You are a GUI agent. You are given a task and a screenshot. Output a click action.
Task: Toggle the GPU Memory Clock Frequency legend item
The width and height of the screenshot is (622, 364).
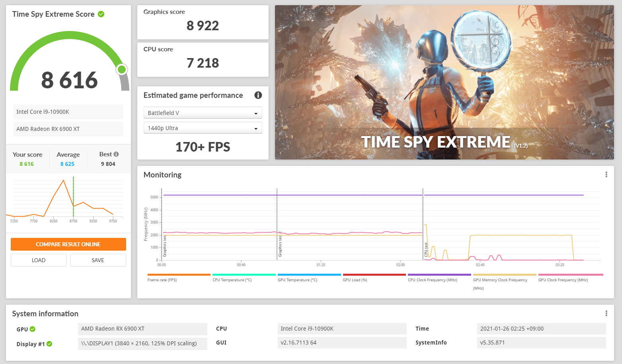[x=505, y=282]
